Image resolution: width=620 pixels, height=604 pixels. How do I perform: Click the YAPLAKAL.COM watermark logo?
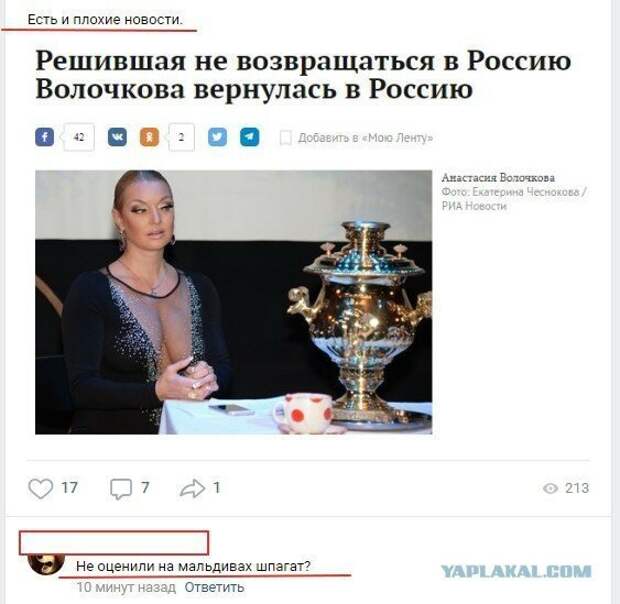[x=516, y=571]
